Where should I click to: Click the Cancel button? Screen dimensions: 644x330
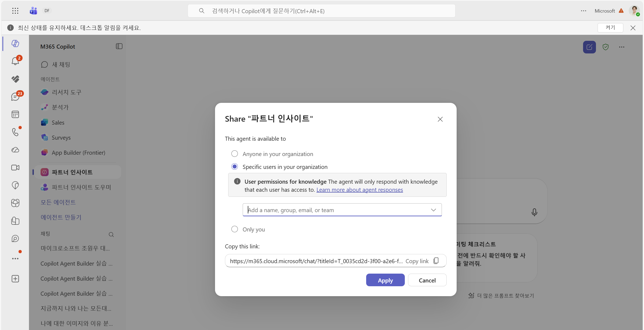[427, 280]
